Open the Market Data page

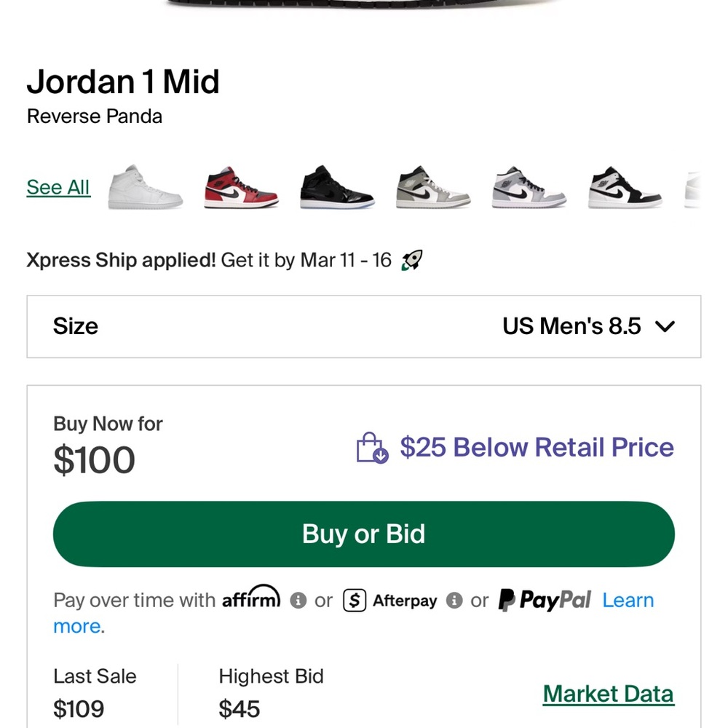609,693
